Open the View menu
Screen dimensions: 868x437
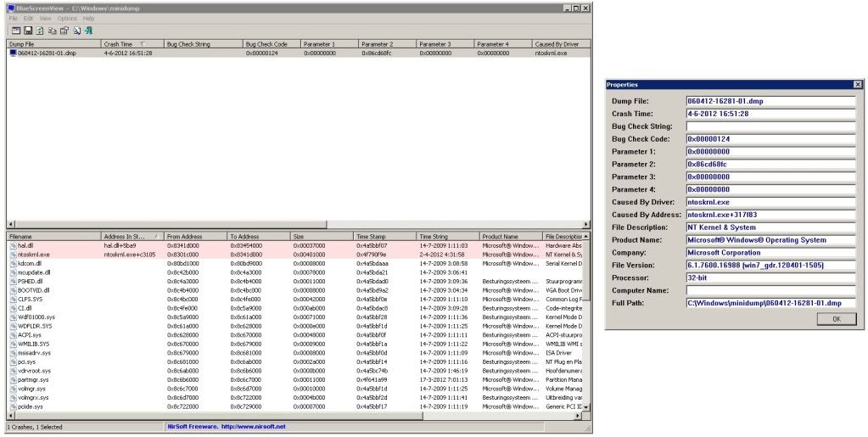pyautogui.click(x=45, y=18)
